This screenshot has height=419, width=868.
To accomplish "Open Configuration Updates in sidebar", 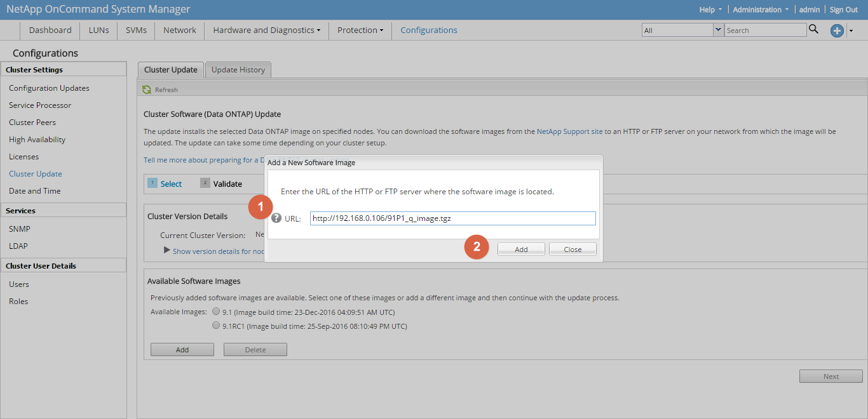I will [49, 88].
